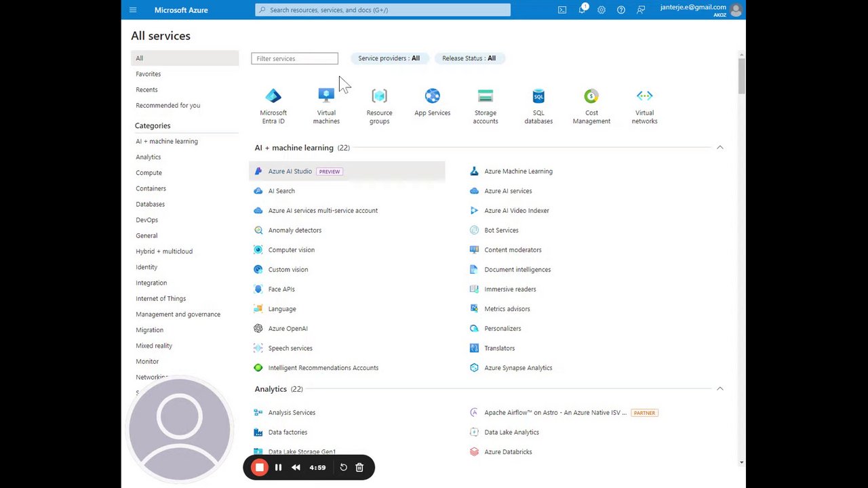Select the DevOps category
Image resolution: width=868 pixels, height=488 pixels.
pyautogui.click(x=146, y=220)
